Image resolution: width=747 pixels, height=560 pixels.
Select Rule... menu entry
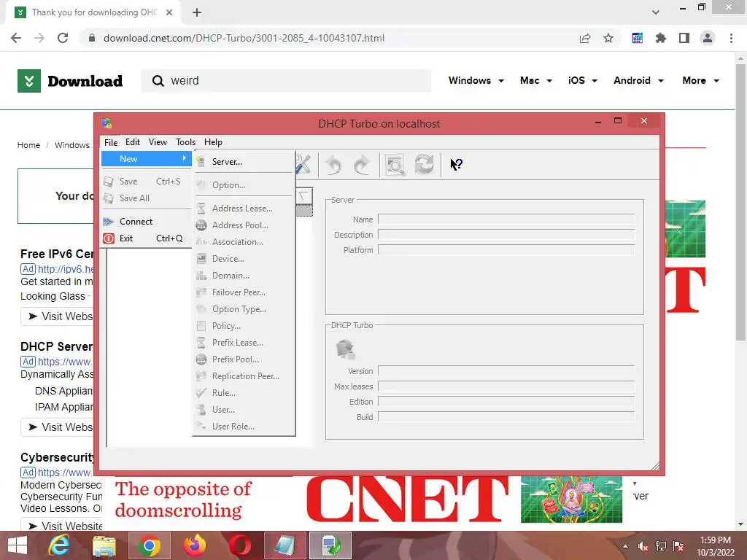coord(244,393)
